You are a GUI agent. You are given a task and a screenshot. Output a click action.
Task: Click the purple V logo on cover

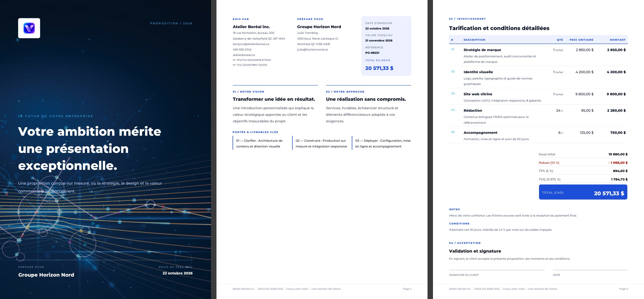point(29,28)
